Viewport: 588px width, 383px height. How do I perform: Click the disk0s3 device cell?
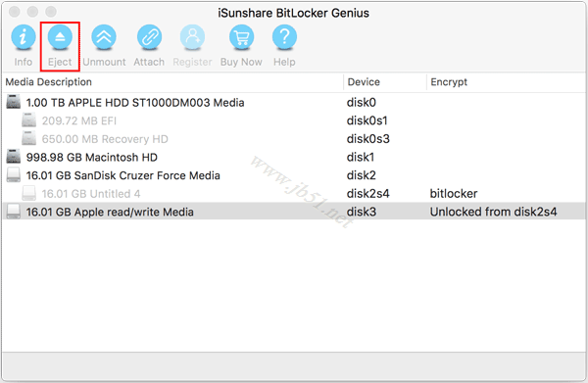point(368,139)
